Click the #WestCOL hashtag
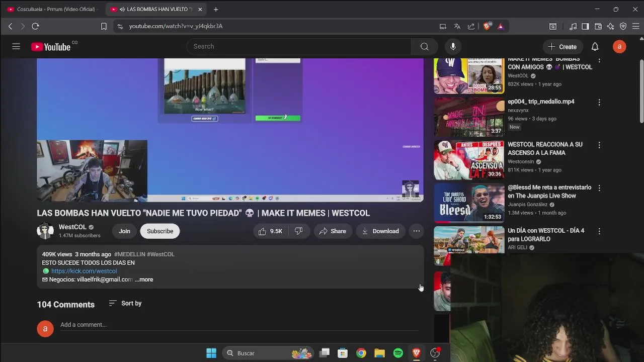 [161, 254]
